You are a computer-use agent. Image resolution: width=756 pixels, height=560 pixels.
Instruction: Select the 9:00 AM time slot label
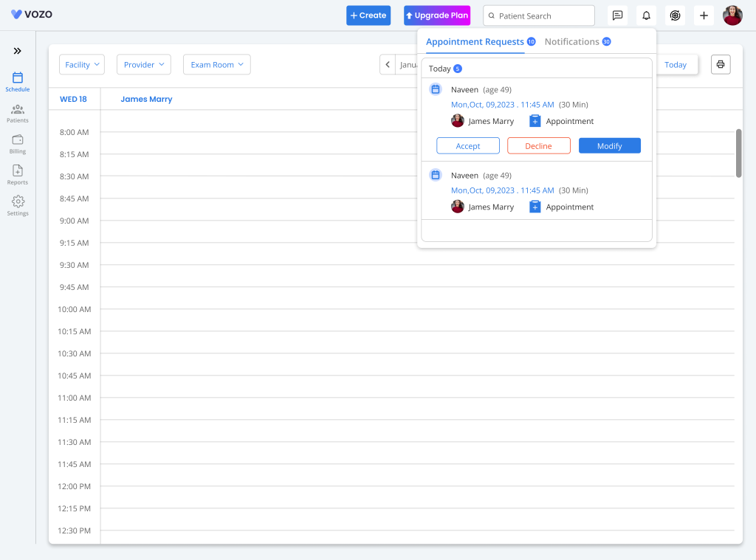(x=75, y=221)
